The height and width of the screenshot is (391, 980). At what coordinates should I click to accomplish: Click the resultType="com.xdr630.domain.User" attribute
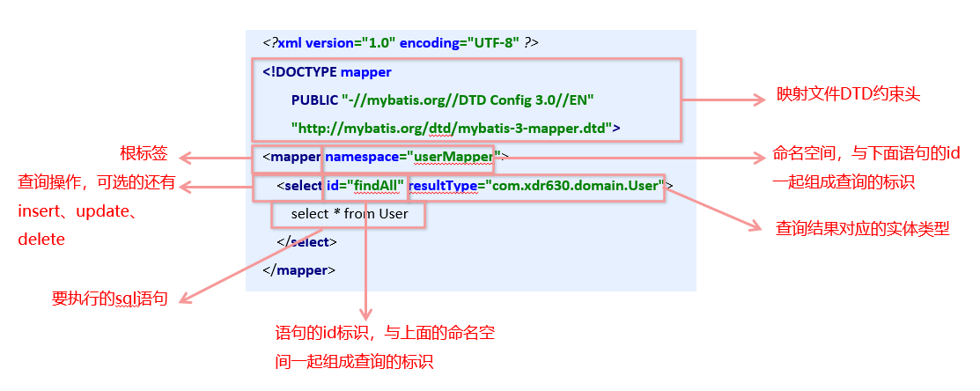[537, 186]
